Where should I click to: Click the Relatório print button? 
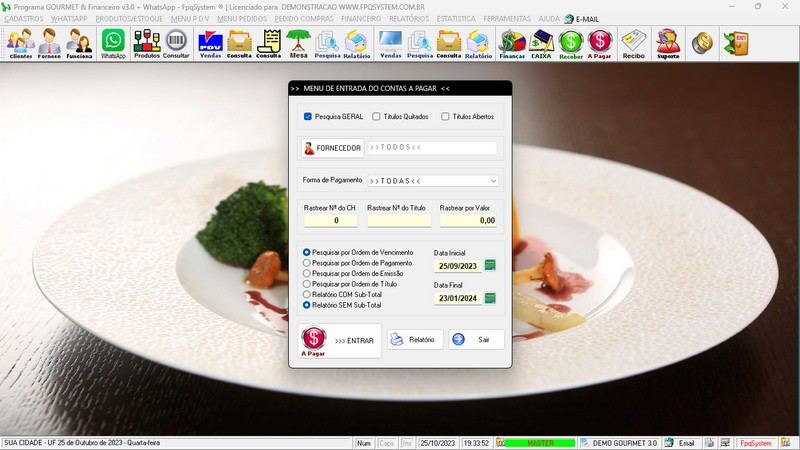click(415, 339)
